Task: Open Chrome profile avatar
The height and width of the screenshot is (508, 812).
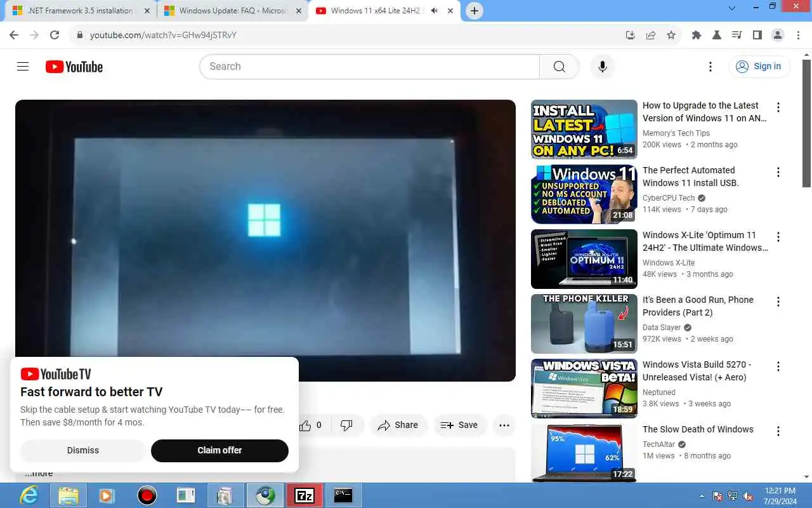Action: pyautogui.click(x=778, y=35)
